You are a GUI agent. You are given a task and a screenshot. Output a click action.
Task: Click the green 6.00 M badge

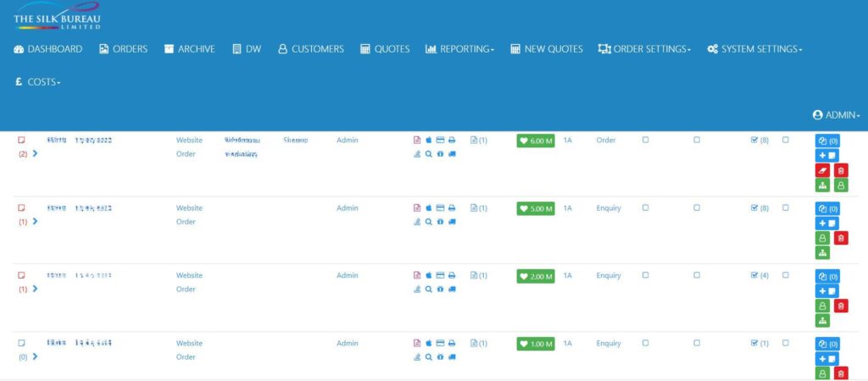click(x=536, y=141)
